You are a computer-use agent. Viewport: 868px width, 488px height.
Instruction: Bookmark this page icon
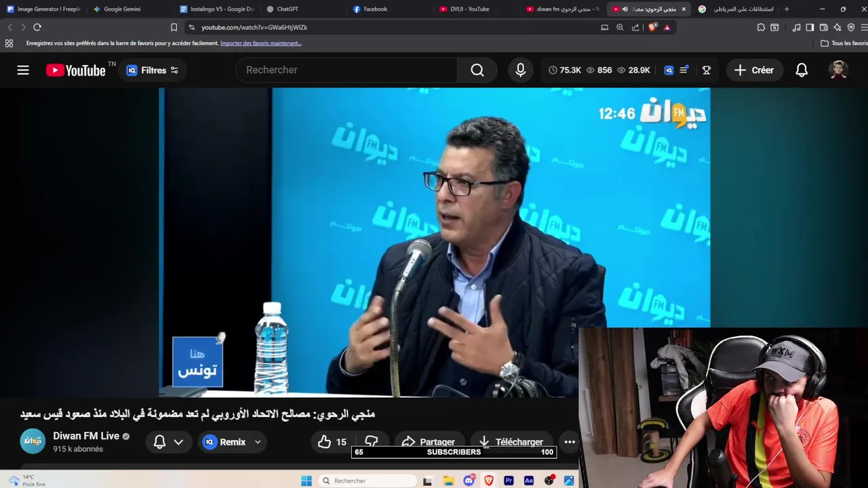click(x=174, y=27)
